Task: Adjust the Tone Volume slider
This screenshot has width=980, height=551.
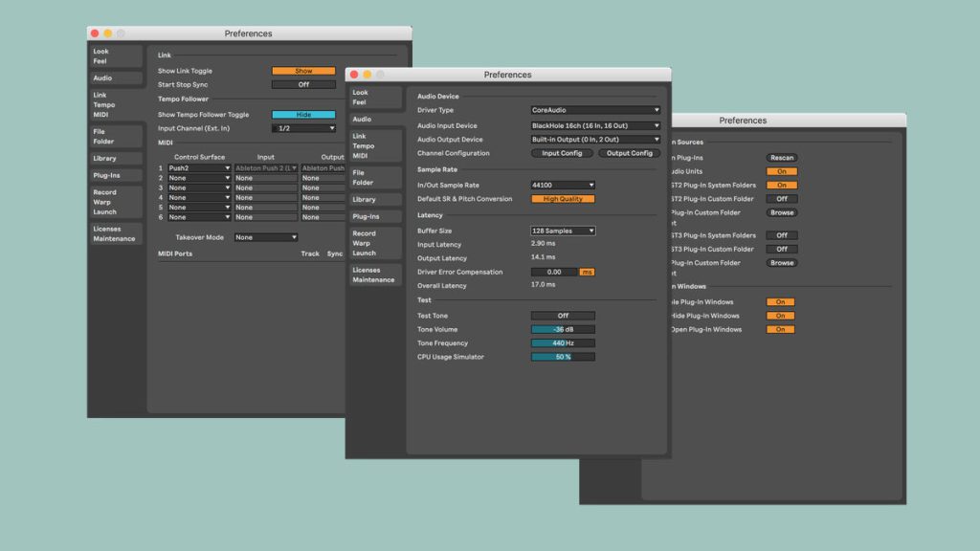Action: coord(562,329)
